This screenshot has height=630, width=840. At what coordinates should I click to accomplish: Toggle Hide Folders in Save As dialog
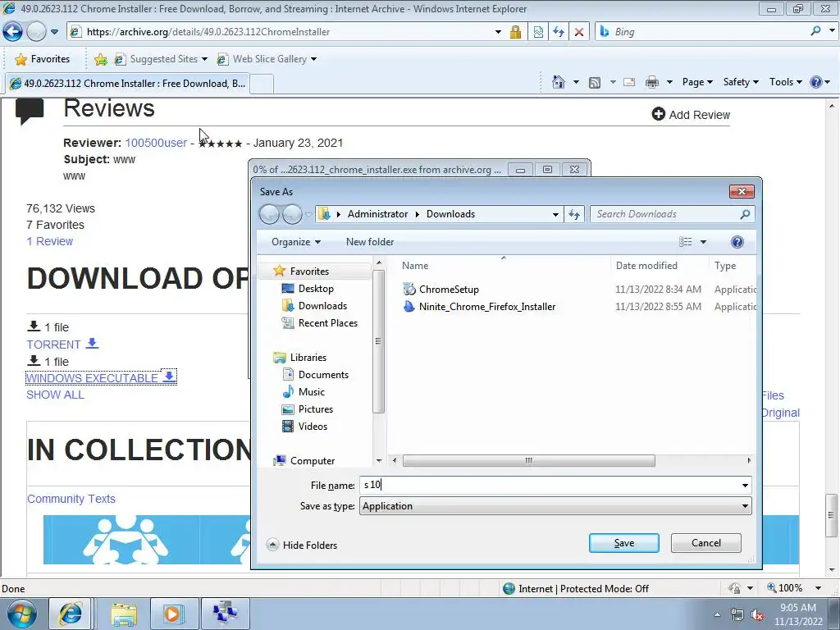pos(302,545)
